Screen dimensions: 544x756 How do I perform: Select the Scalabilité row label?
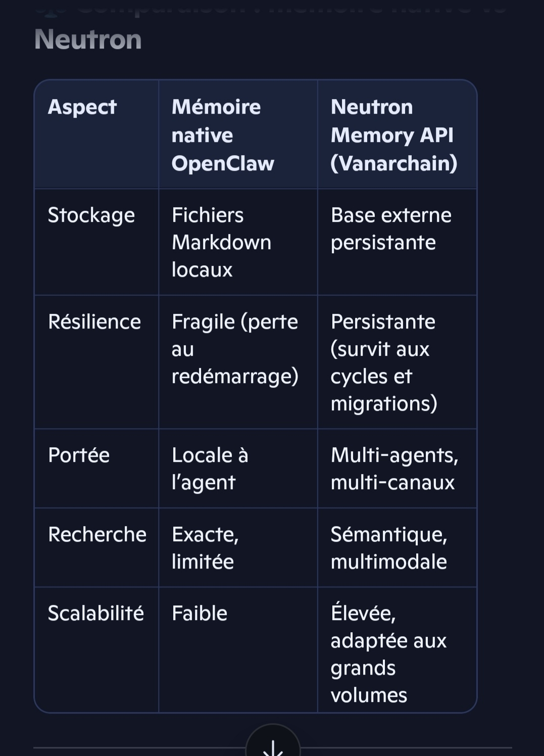click(96, 613)
